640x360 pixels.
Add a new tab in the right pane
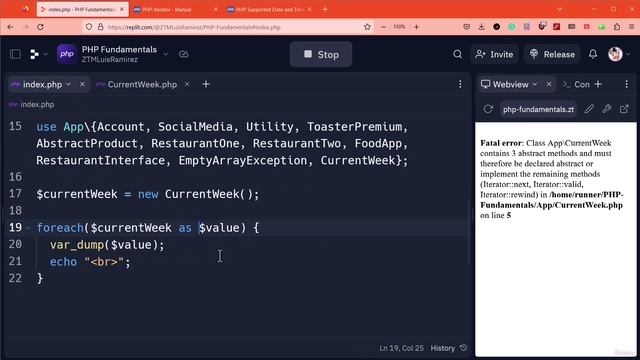coord(598,84)
